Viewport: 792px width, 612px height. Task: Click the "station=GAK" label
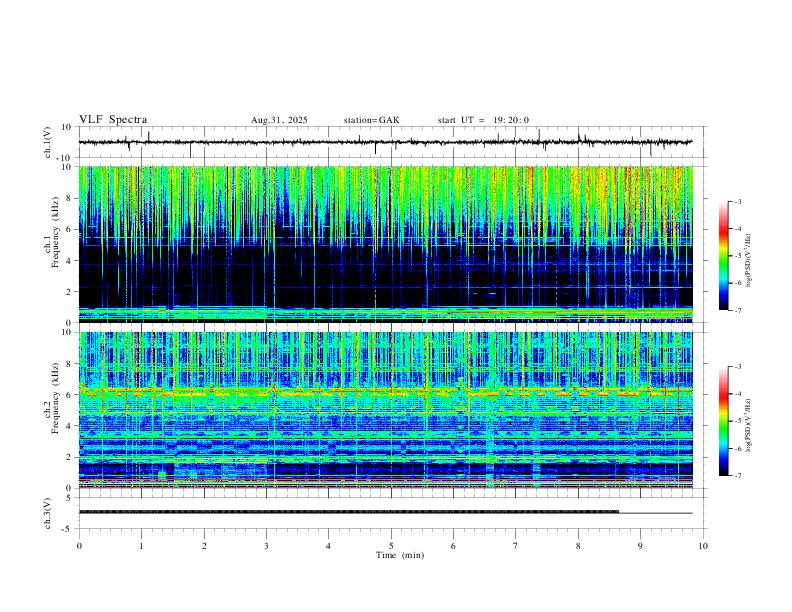(x=372, y=120)
